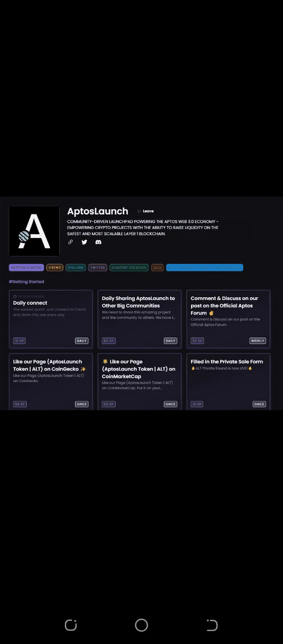Select the Discord category tag

tap(75, 267)
